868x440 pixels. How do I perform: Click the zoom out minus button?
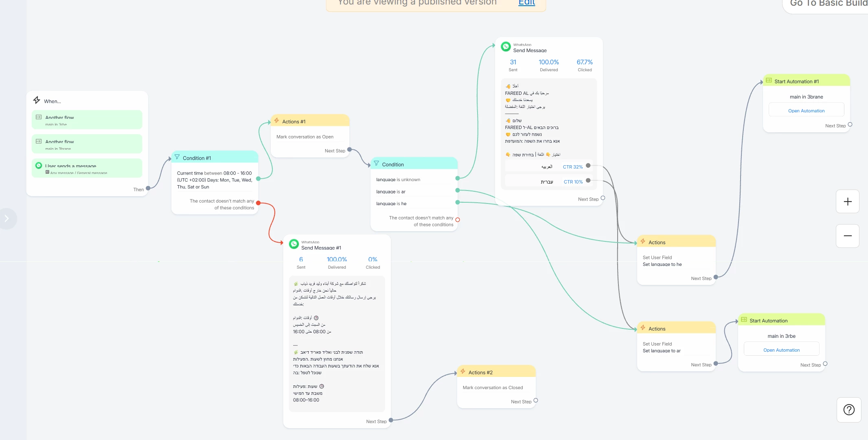pyautogui.click(x=847, y=236)
